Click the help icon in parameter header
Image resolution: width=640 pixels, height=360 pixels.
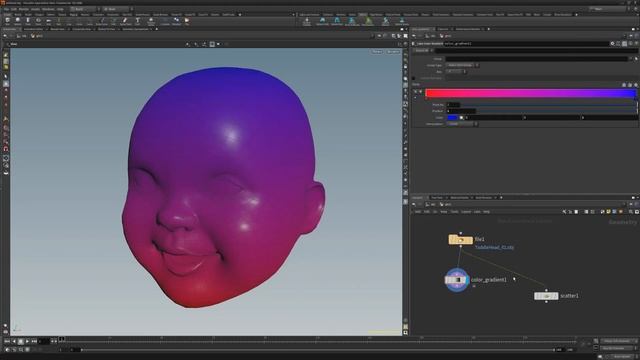[x=636, y=43]
